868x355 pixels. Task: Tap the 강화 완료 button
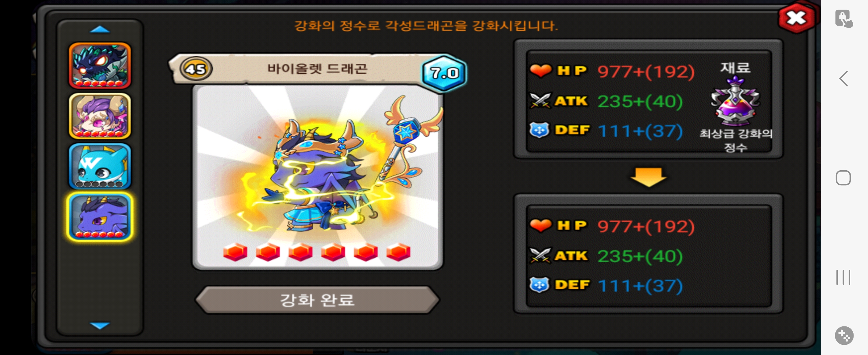pyautogui.click(x=317, y=299)
